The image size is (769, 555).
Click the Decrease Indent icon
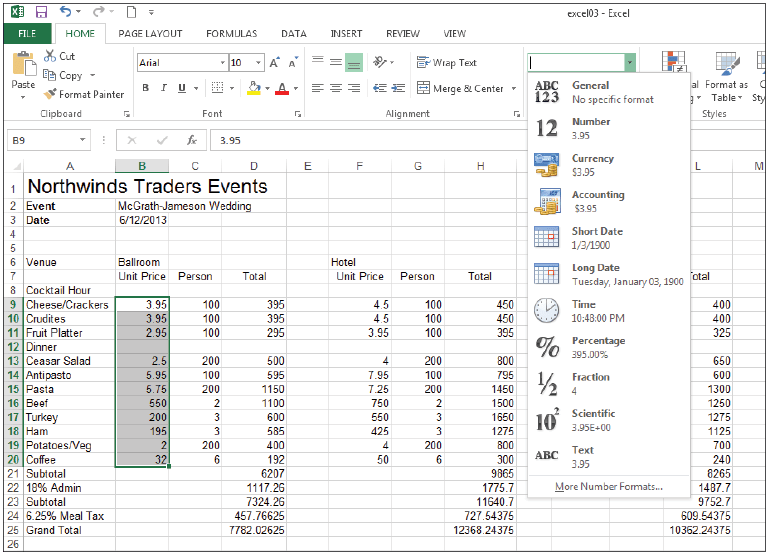click(x=380, y=88)
